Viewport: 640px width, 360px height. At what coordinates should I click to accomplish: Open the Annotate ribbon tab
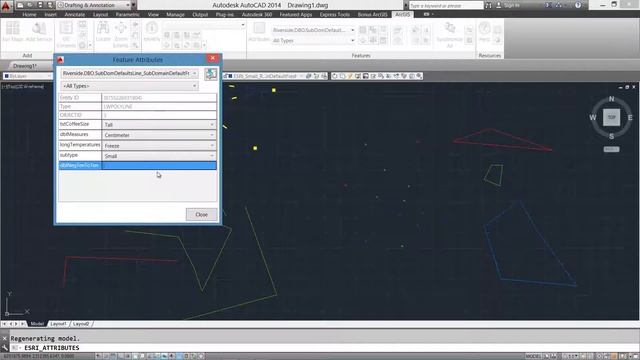(75, 14)
